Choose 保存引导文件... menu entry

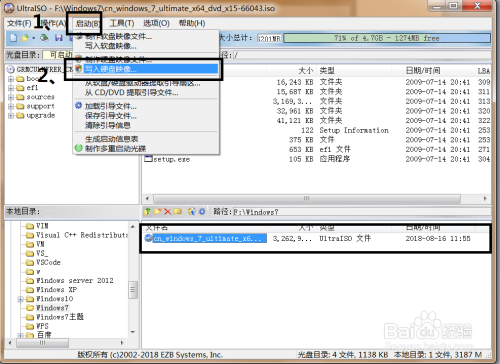point(146,116)
